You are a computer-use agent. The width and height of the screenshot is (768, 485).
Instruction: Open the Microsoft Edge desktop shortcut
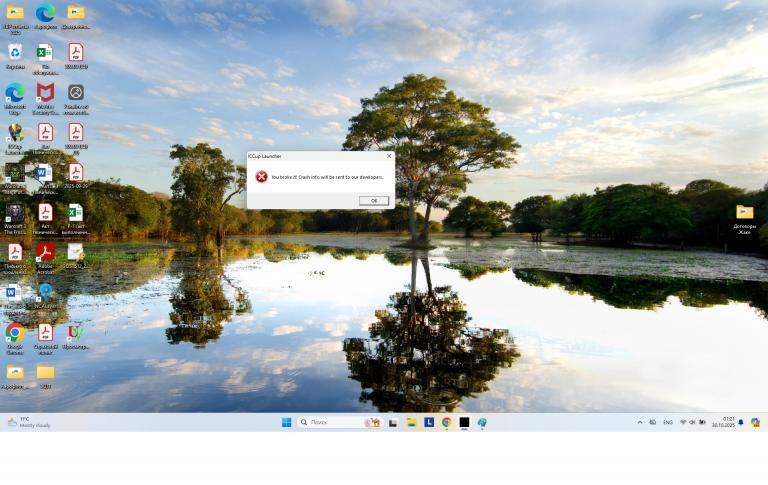[15, 98]
